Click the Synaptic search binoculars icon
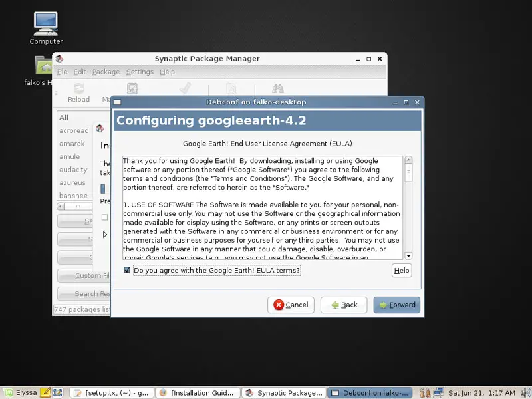The width and height of the screenshot is (532, 399). (x=278, y=88)
